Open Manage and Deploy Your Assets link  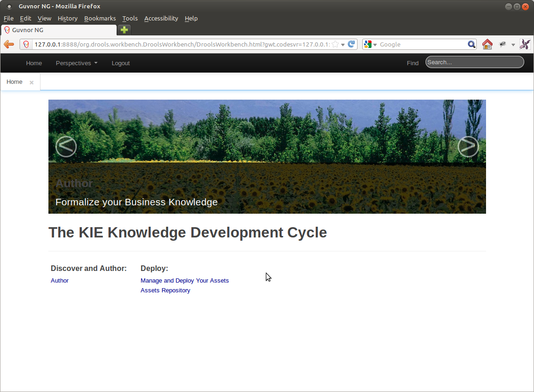tap(184, 281)
